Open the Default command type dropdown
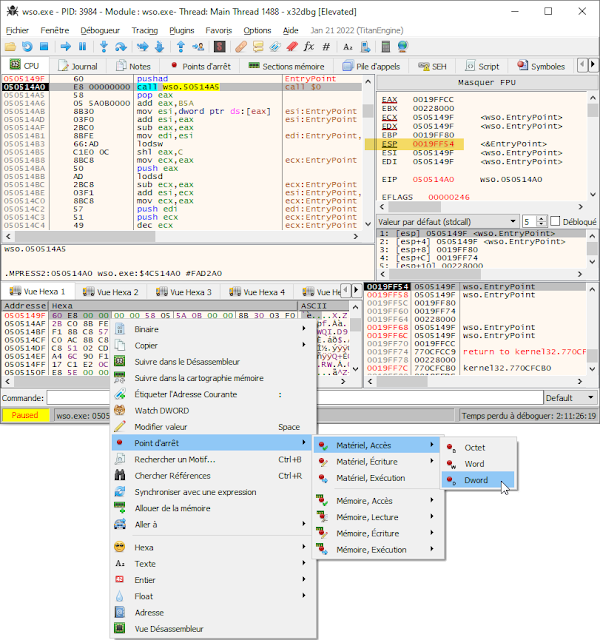Screen dimensions: 600x640 pyautogui.click(x=570, y=398)
